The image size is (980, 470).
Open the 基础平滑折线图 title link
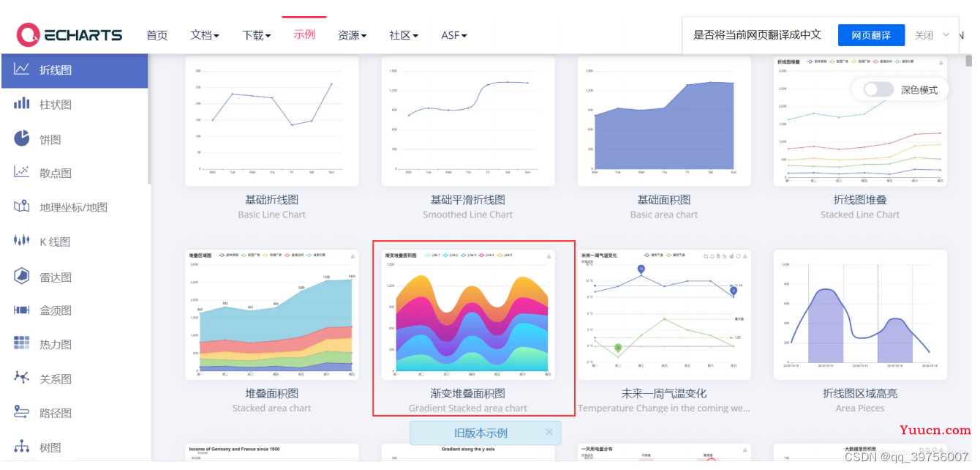(468, 199)
